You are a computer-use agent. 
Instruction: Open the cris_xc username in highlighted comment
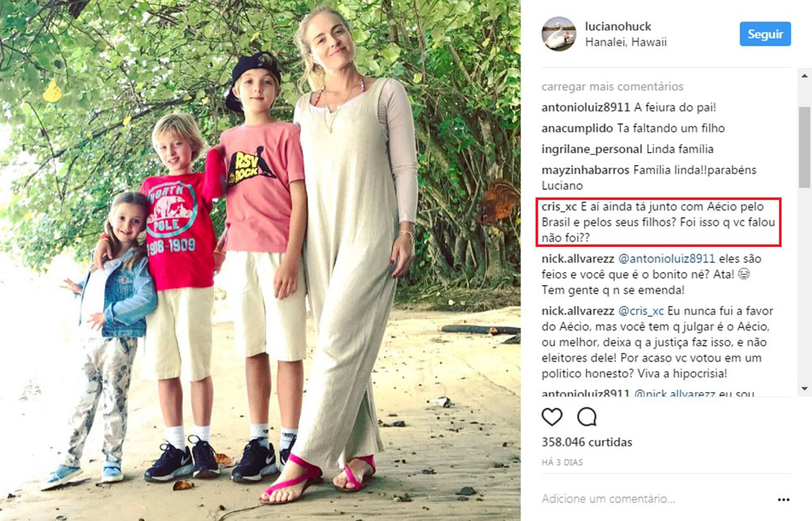559,207
